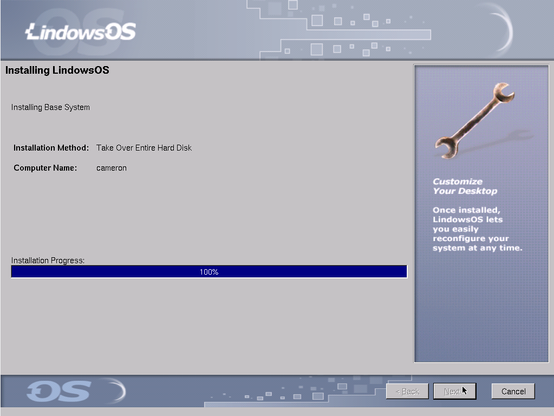Click the Cancel button

513,391
